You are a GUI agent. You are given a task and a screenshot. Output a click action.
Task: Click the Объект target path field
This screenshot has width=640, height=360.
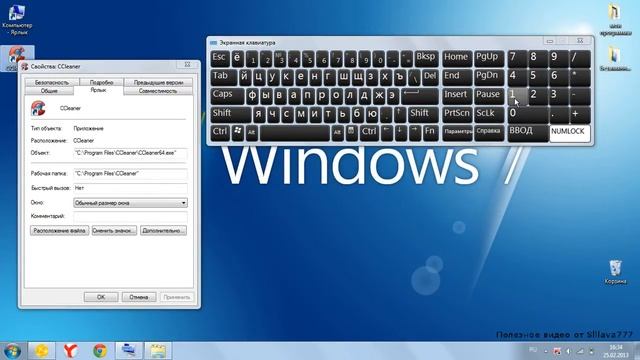click(x=130, y=153)
